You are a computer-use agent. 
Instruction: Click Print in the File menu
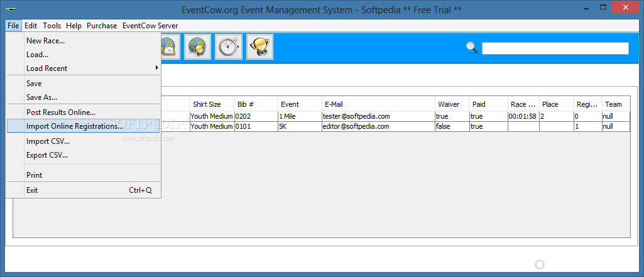tap(84, 175)
